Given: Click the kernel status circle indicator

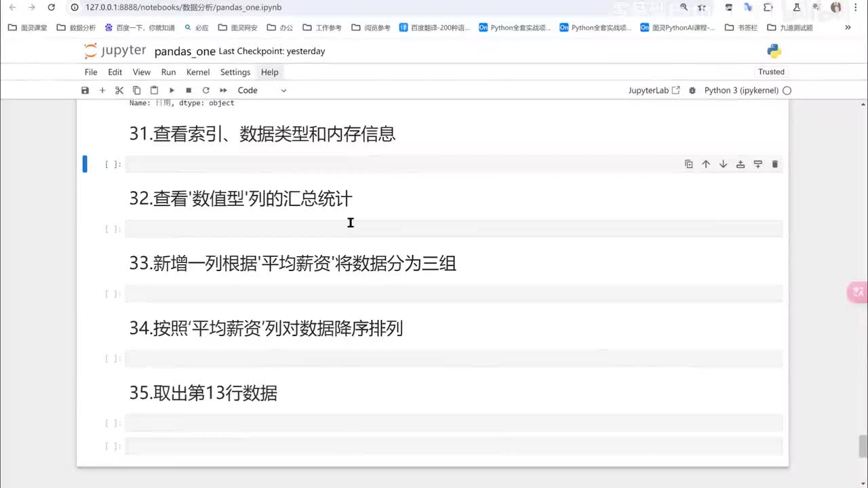Looking at the screenshot, I should pyautogui.click(x=787, y=90).
